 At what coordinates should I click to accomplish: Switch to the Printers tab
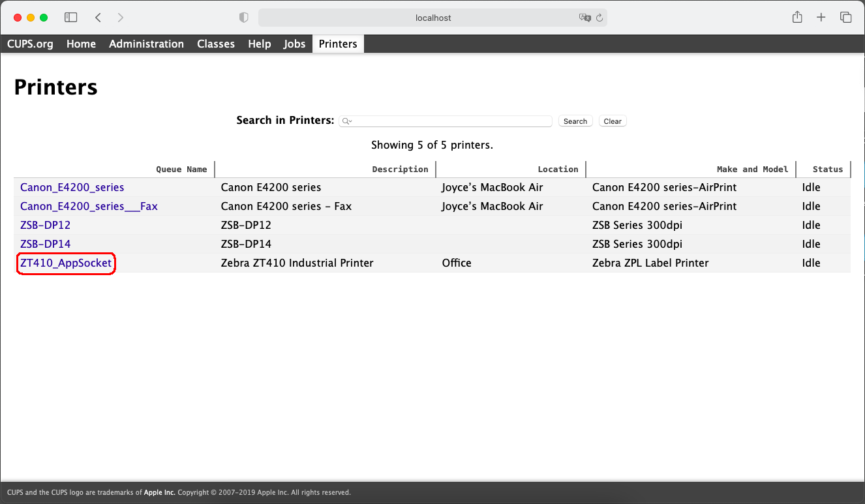[x=338, y=44]
